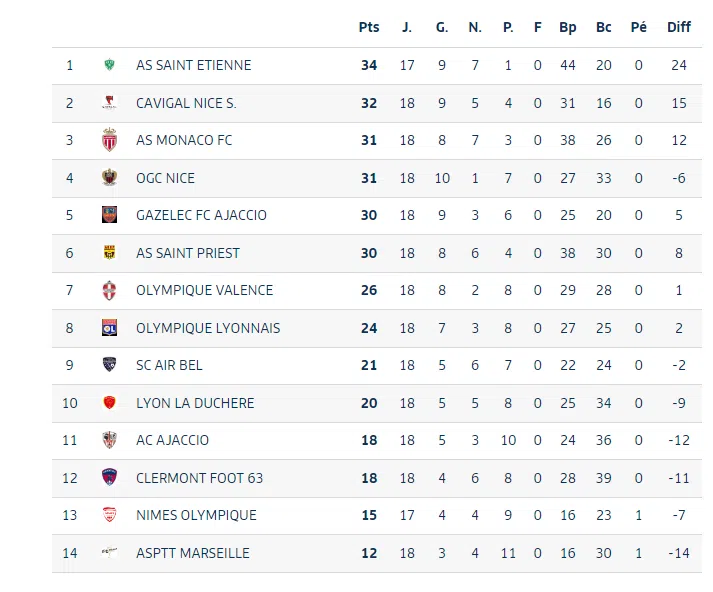This screenshot has width=713, height=592.
Task: Click the Gazelec FC Ajaccio crest
Action: coord(110,215)
